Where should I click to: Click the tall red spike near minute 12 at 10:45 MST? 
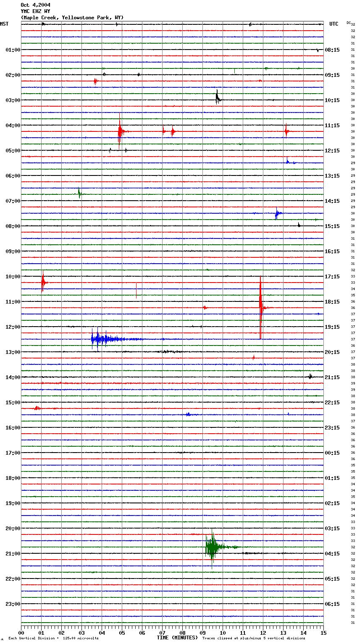coord(261,308)
